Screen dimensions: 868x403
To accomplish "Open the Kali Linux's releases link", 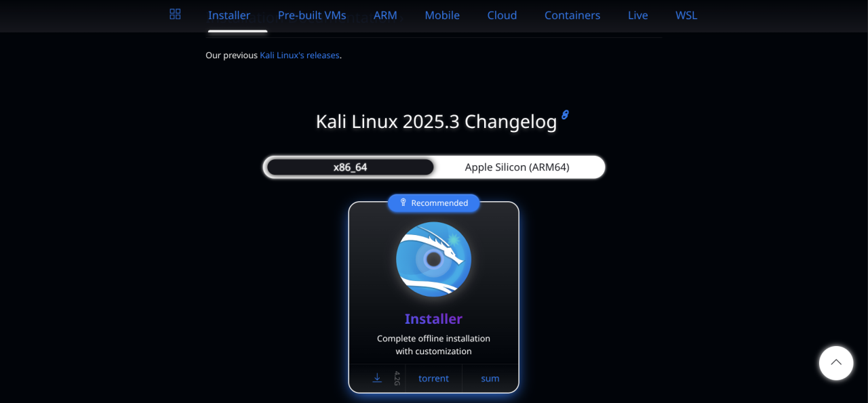I will tap(299, 55).
